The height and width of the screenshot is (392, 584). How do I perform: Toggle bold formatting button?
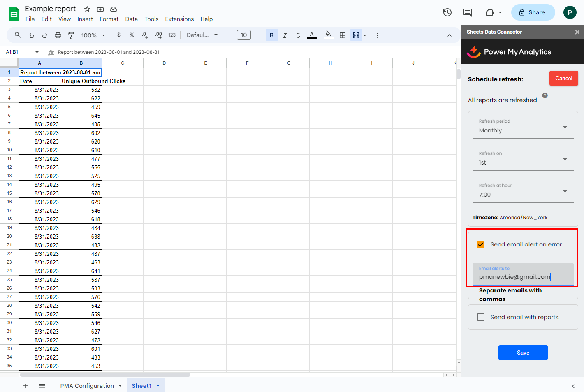tap(271, 35)
